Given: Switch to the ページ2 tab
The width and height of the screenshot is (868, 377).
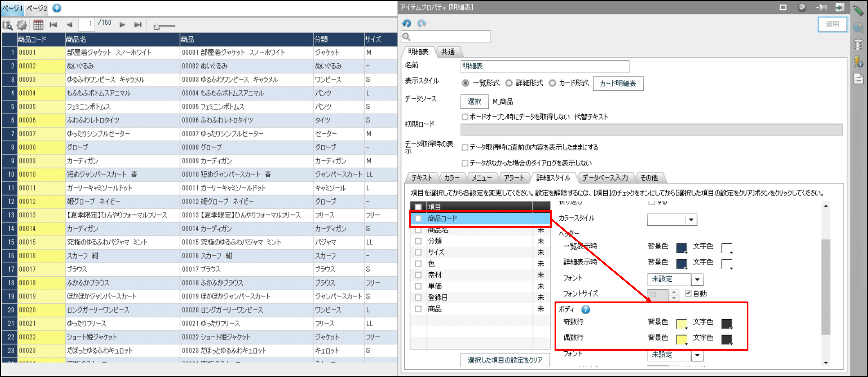Looking at the screenshot, I should 37,8.
